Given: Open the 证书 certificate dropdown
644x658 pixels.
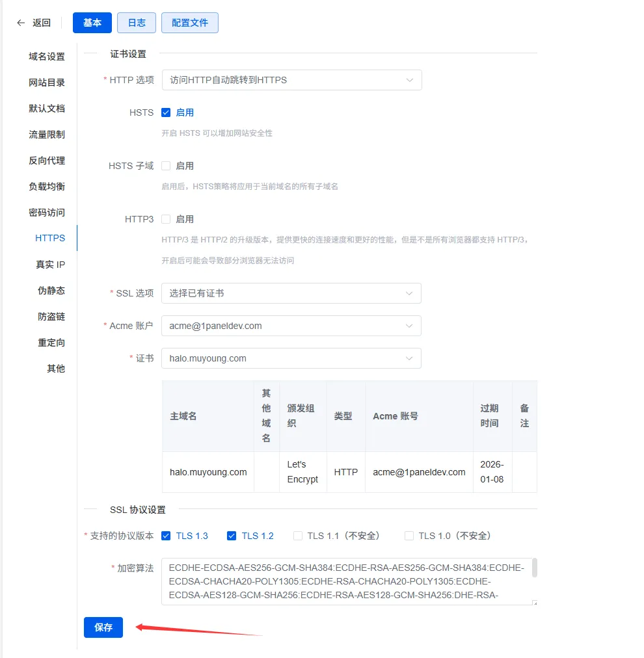Looking at the screenshot, I should [291, 358].
